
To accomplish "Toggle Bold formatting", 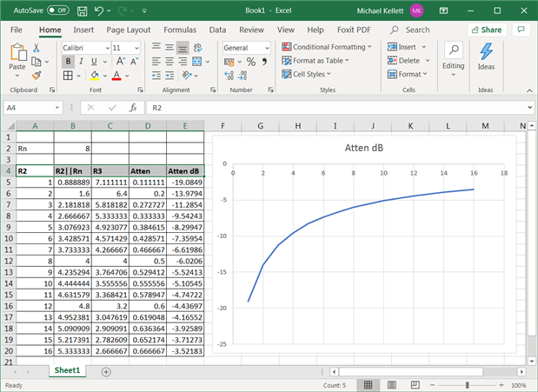I will (x=68, y=62).
